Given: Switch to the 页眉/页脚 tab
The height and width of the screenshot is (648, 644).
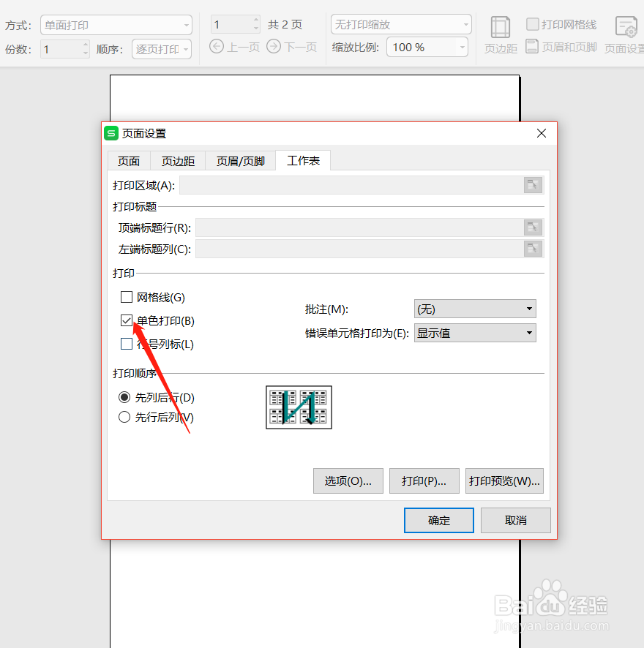Looking at the screenshot, I should click(x=240, y=160).
